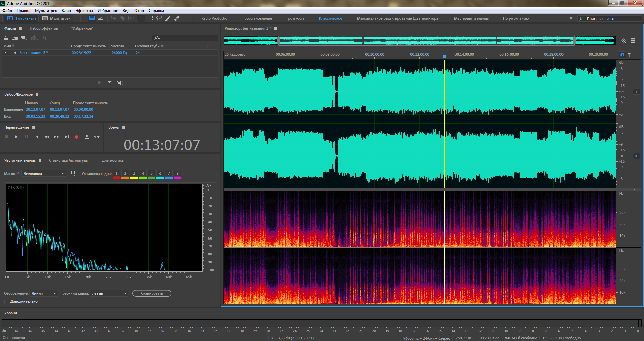Expand the Дополнительно section
Image resolution: width=644 pixels, height=341 pixels.
click(5, 302)
